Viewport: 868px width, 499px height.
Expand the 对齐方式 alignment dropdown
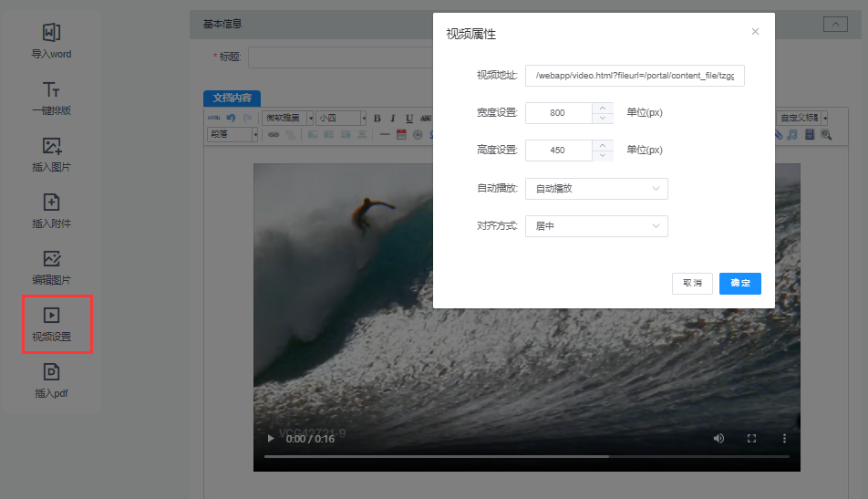click(x=596, y=225)
